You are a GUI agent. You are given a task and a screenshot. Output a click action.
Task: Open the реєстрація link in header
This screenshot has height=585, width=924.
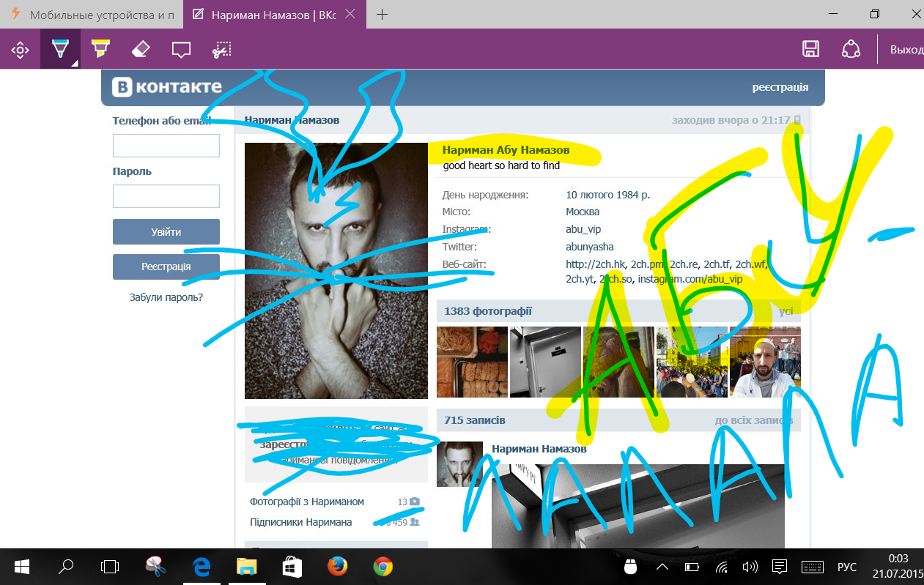[780, 87]
